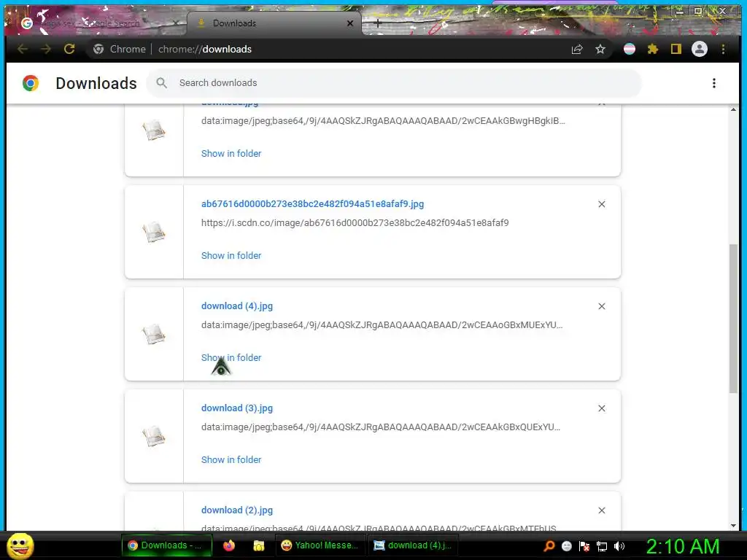The image size is (747, 560).
Task: Remove download (4).jpg from the list
Action: (602, 306)
